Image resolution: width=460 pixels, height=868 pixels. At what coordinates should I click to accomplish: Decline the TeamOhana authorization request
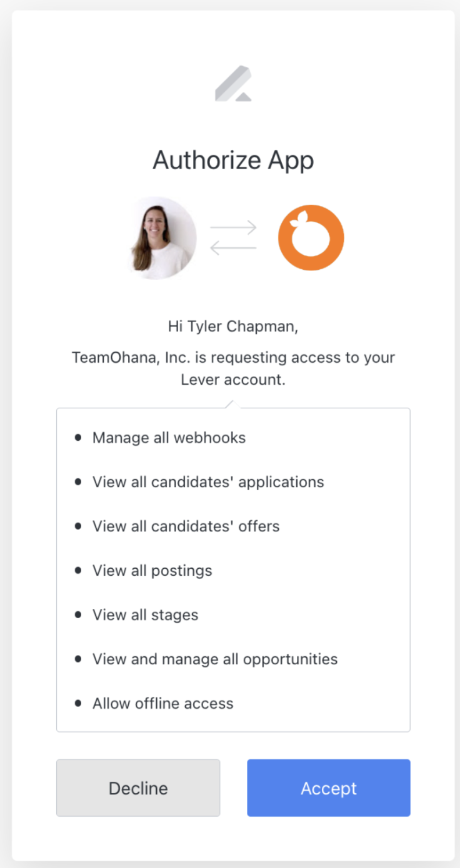pos(137,788)
